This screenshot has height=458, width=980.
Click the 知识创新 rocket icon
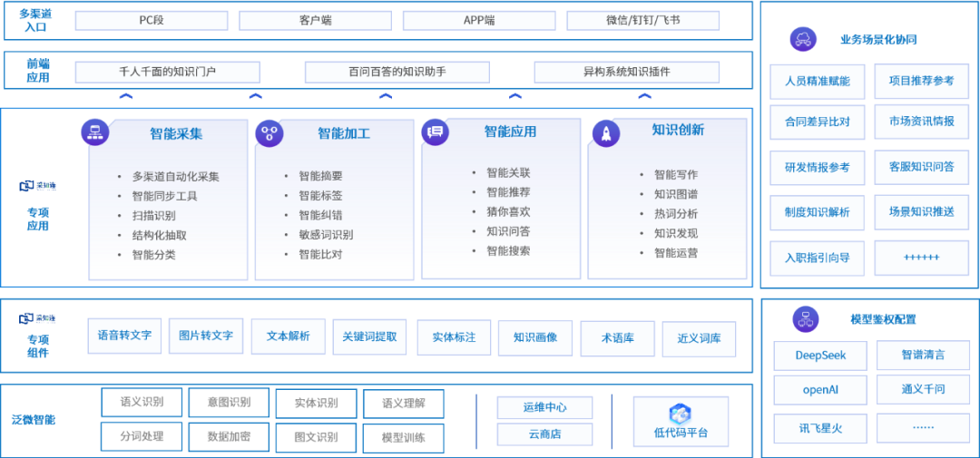tap(605, 133)
